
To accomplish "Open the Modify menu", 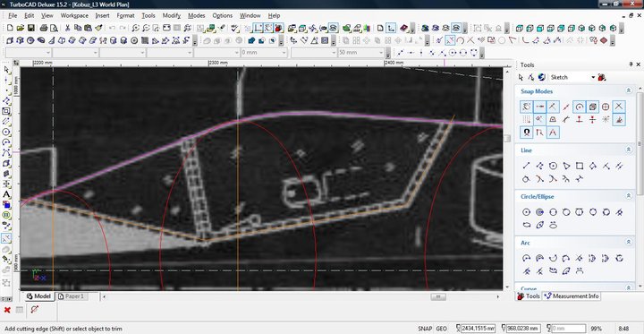I will [171, 15].
